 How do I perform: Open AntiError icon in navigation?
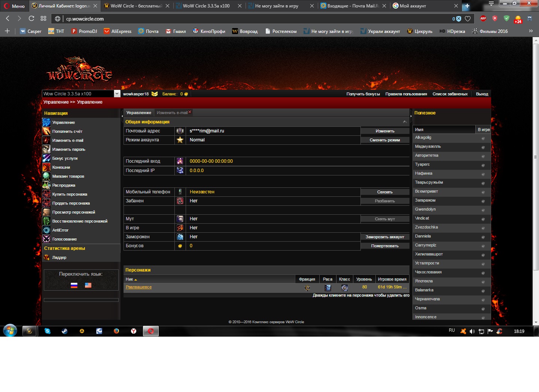[x=46, y=230]
